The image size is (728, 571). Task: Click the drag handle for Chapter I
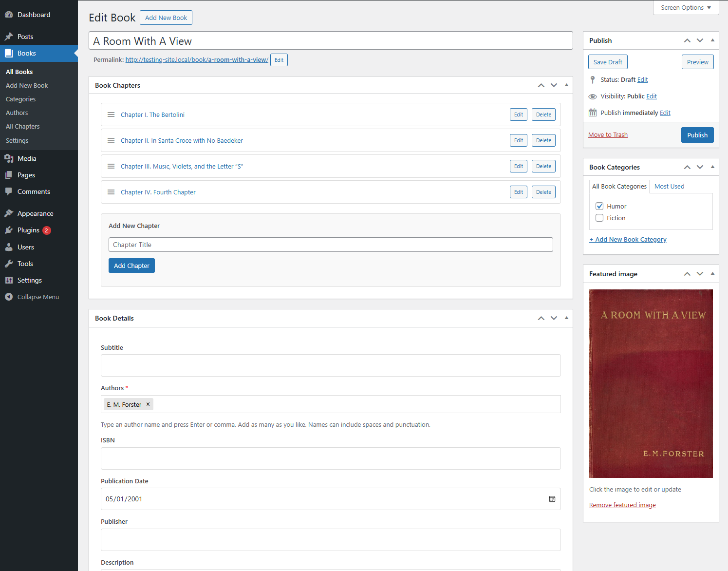pos(111,114)
